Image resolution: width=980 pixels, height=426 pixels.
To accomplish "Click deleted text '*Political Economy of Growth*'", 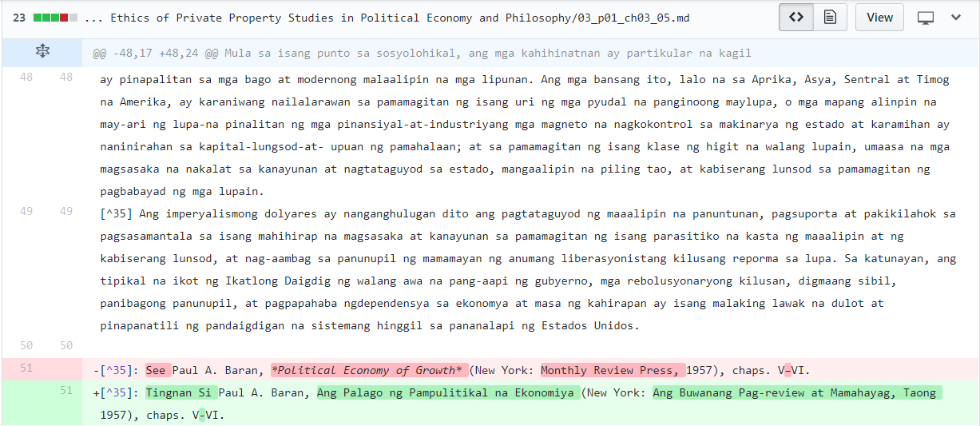I will [369, 370].
